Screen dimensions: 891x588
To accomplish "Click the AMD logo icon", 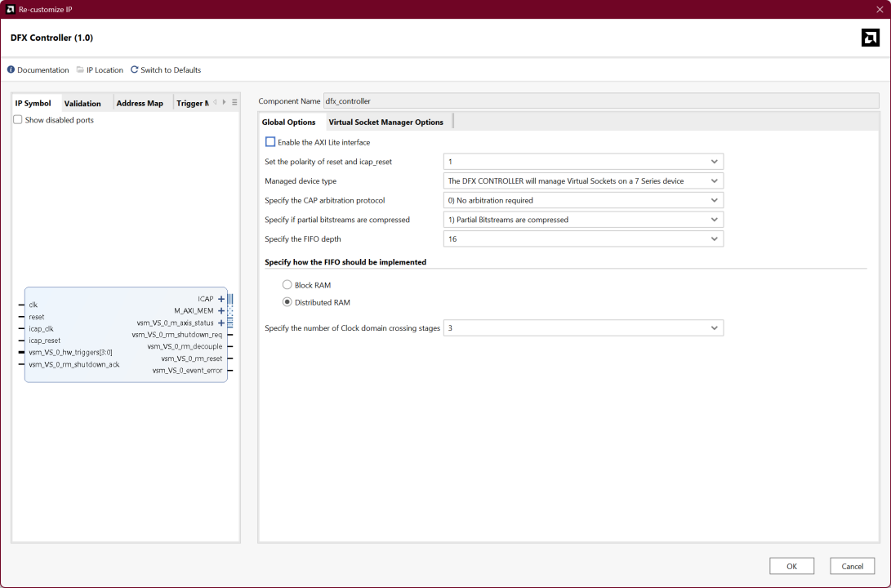I will pos(870,38).
